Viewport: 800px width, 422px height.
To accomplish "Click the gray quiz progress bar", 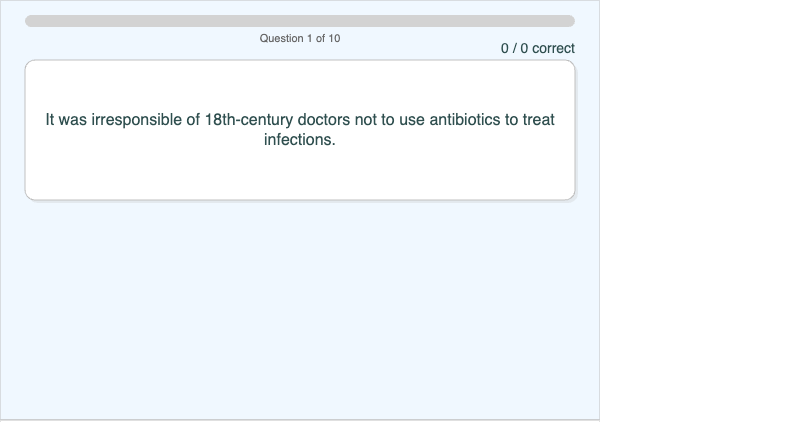I will [x=300, y=21].
